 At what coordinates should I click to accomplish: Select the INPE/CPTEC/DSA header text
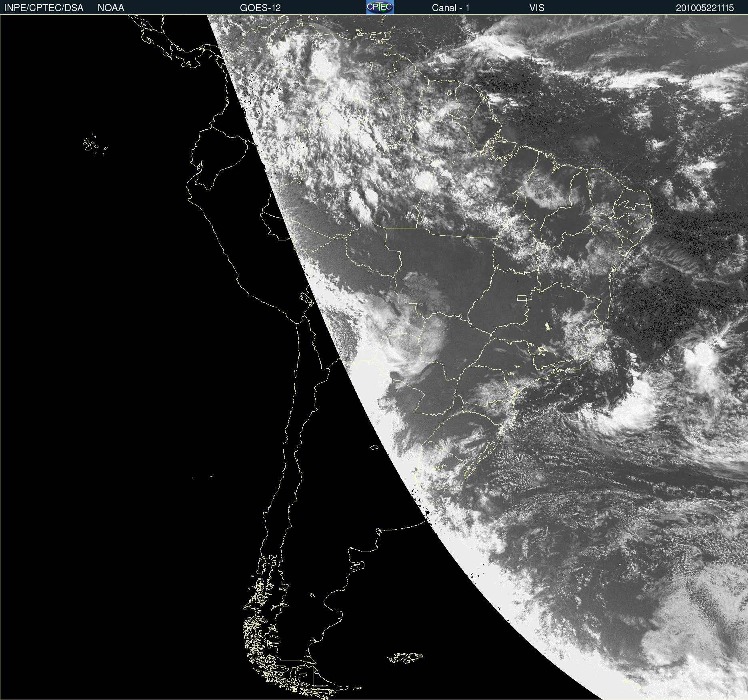point(44,8)
